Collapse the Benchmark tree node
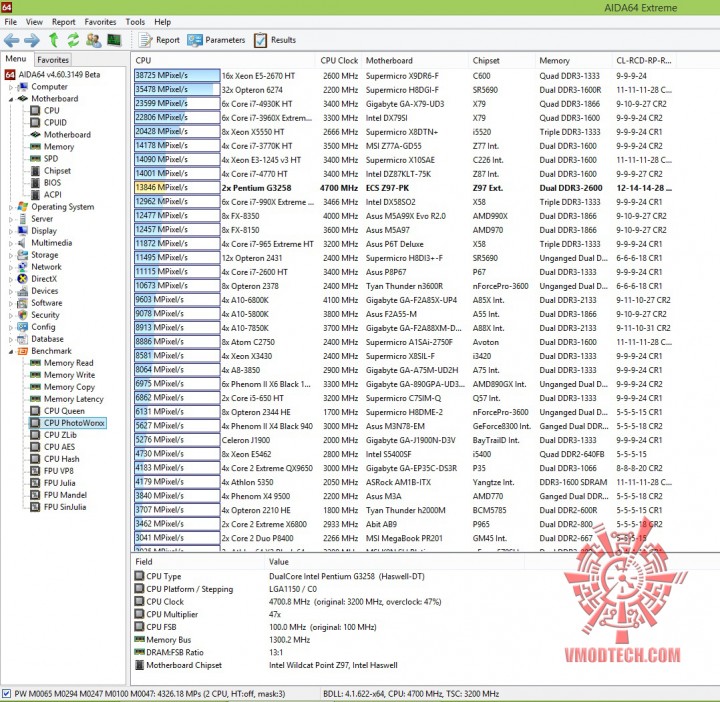 click(11, 352)
